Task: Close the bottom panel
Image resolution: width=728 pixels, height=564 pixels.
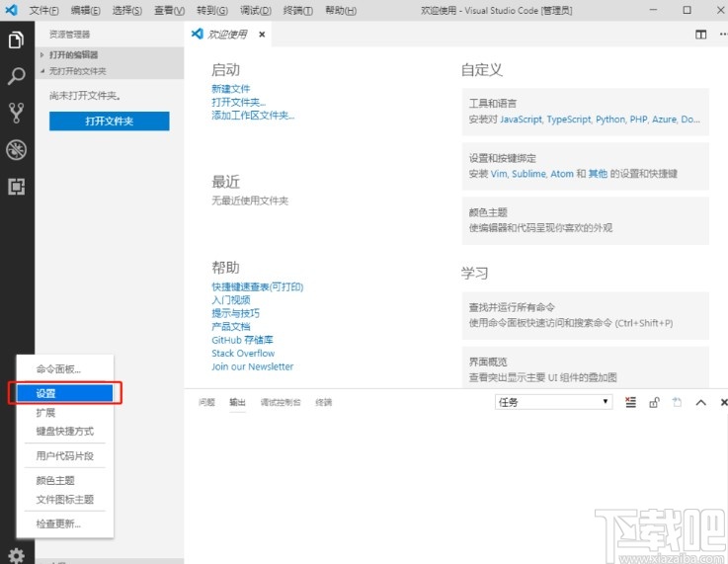Action: pyautogui.click(x=723, y=402)
